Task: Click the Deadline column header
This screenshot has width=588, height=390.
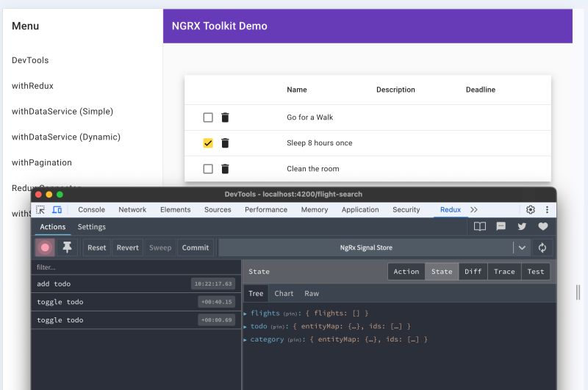Action: 481,90
